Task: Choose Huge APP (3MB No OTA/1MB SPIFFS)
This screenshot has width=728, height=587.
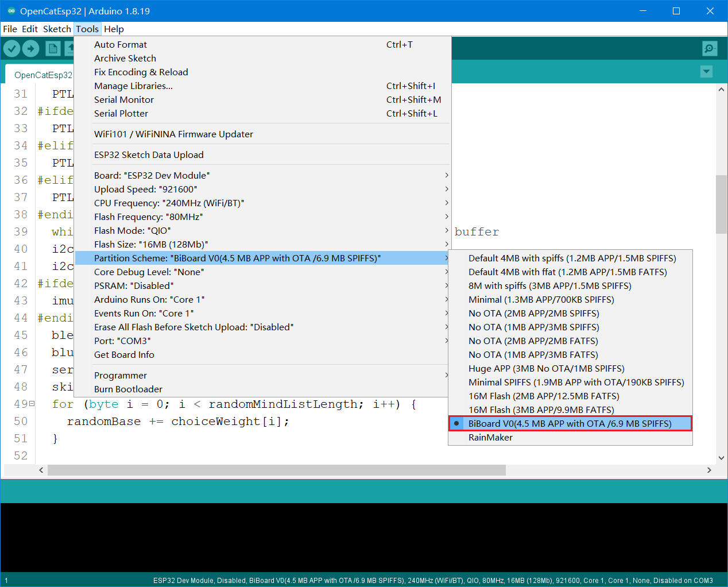Action: point(570,368)
